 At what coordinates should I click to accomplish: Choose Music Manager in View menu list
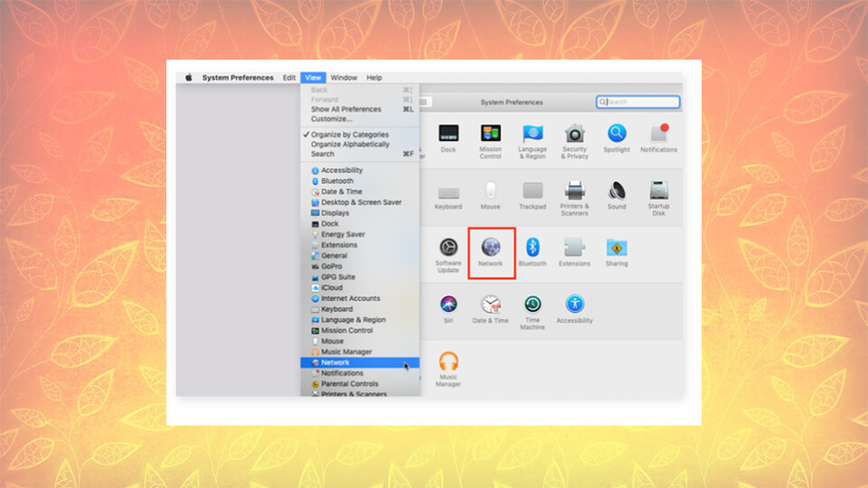tap(360, 352)
